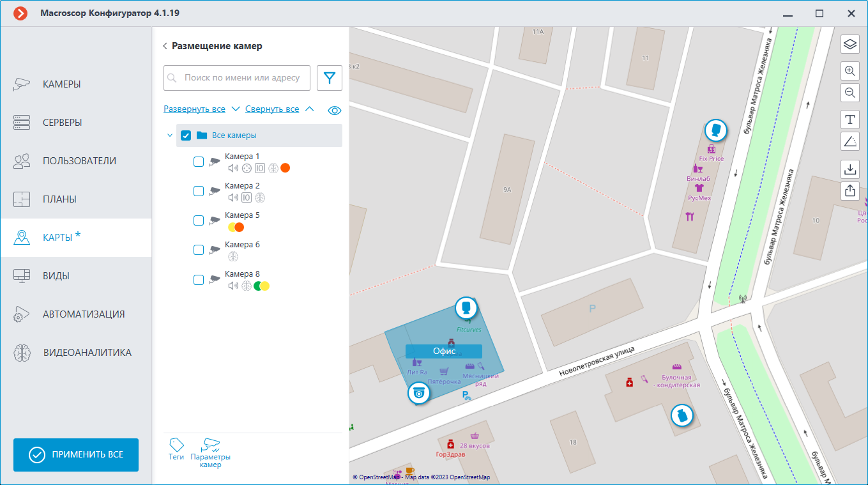Go back from Размещение камер
Viewport: 868px width, 485px height.
165,46
